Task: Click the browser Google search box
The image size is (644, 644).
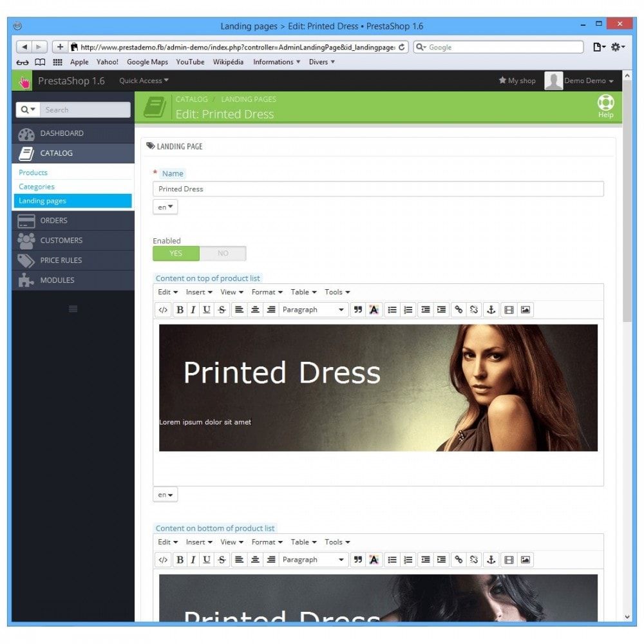Action: pos(498,47)
